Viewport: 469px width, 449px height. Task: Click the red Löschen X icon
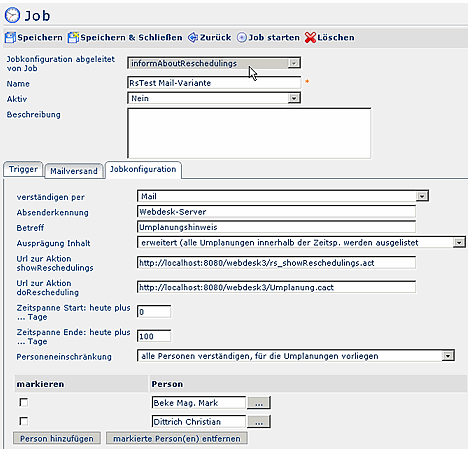click(x=310, y=38)
